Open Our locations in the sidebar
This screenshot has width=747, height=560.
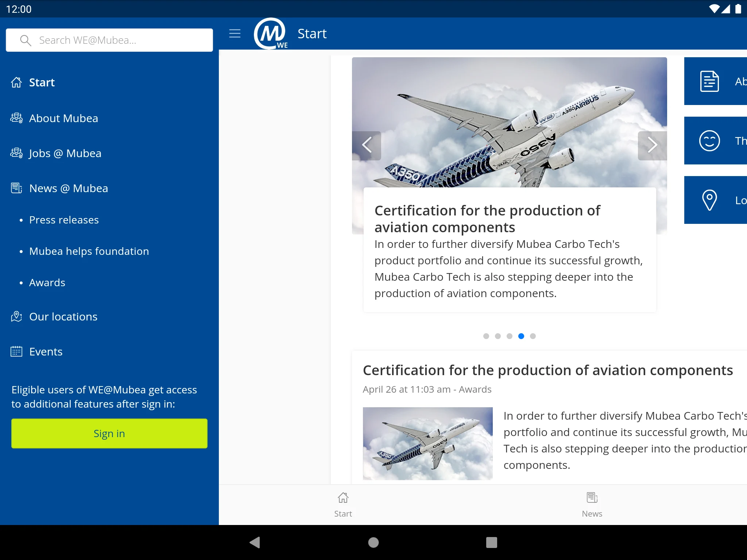63,316
